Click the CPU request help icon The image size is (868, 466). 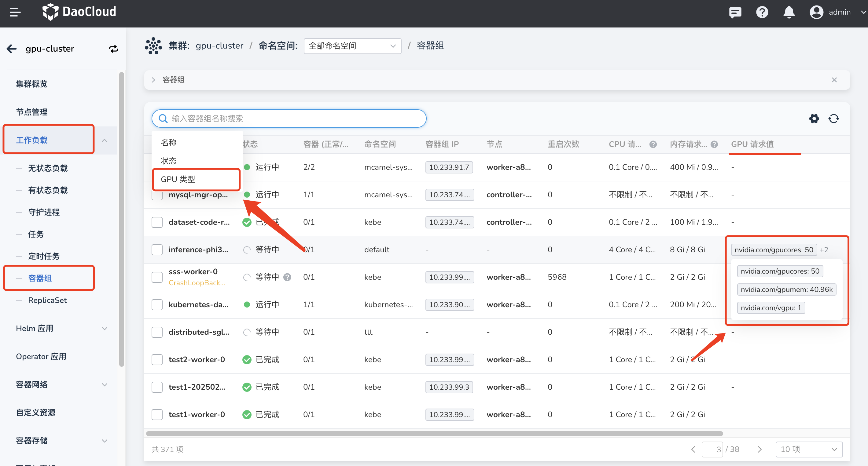click(653, 144)
